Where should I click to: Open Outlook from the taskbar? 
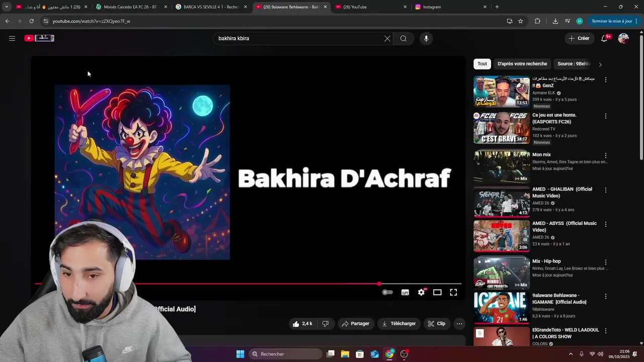click(375, 354)
